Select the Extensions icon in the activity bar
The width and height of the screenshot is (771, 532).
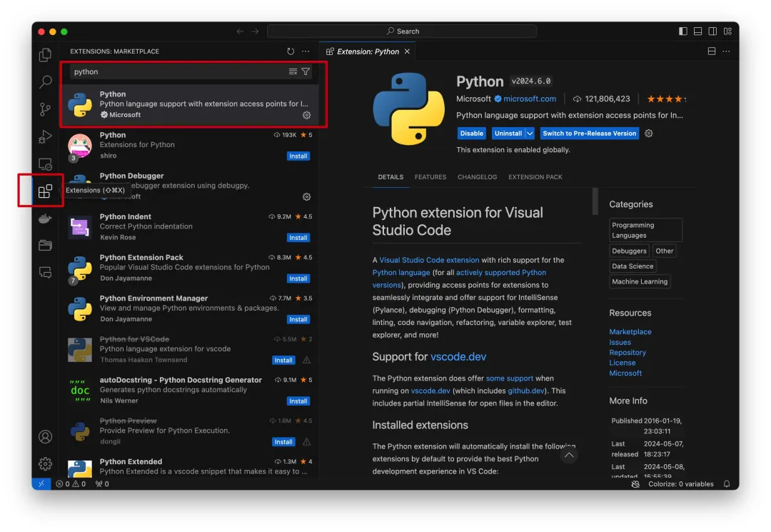[x=45, y=191]
